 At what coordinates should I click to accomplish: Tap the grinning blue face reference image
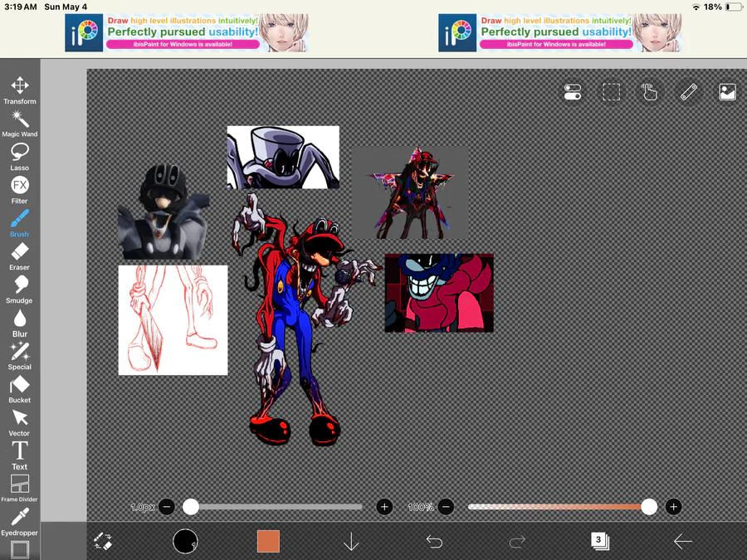click(x=439, y=293)
